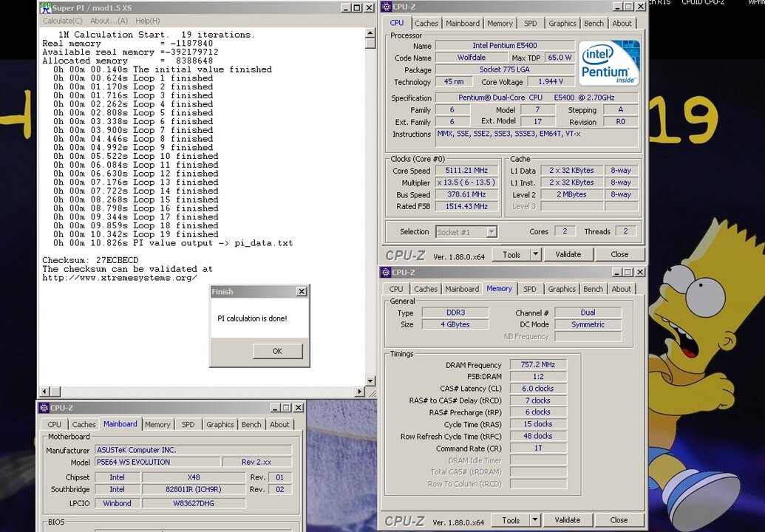Click the rated FSB value "1514.43 MHz"
This screenshot has width=765, height=532.
[466, 206]
